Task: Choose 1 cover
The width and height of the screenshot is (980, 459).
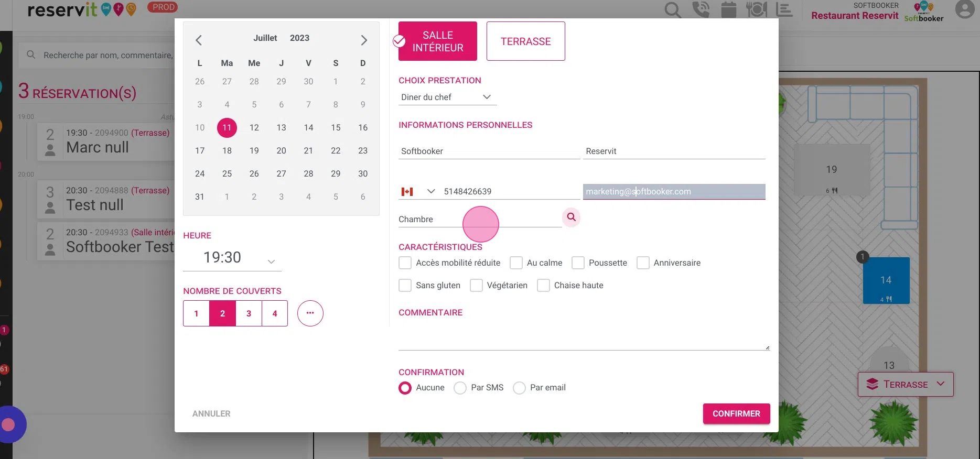Action: [196, 313]
